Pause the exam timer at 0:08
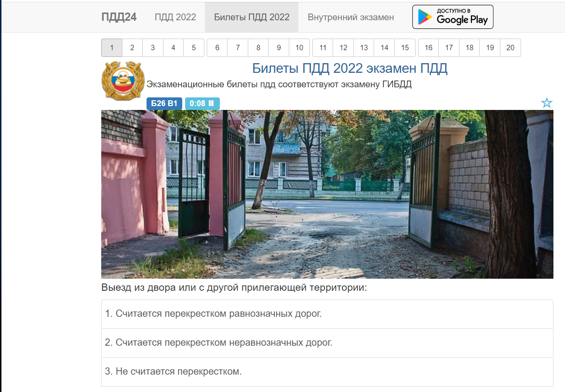 [x=202, y=103]
